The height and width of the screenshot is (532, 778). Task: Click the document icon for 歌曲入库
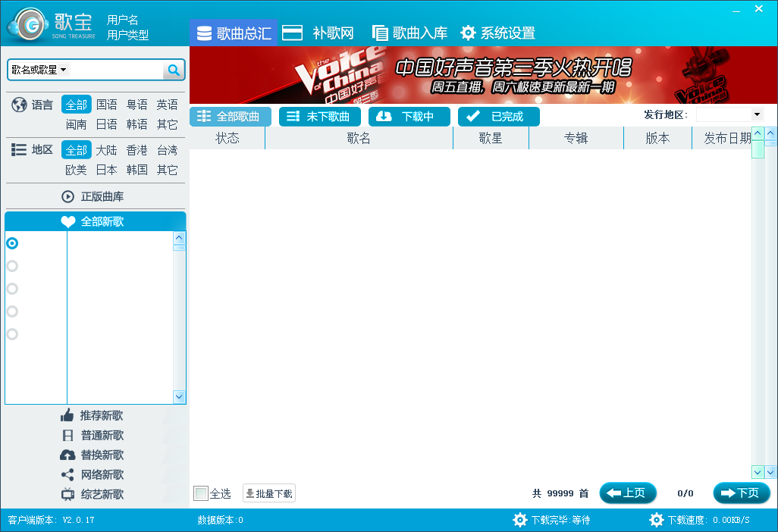pos(380,33)
